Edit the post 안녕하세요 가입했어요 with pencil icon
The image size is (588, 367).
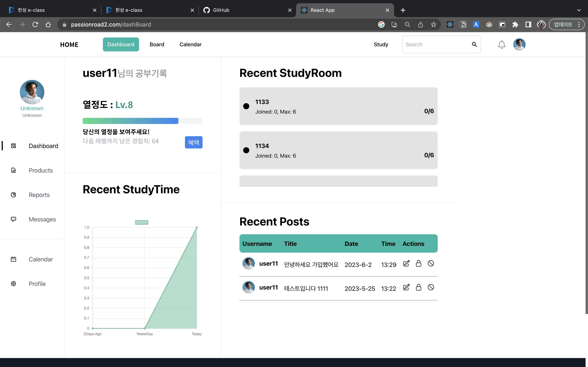point(406,264)
